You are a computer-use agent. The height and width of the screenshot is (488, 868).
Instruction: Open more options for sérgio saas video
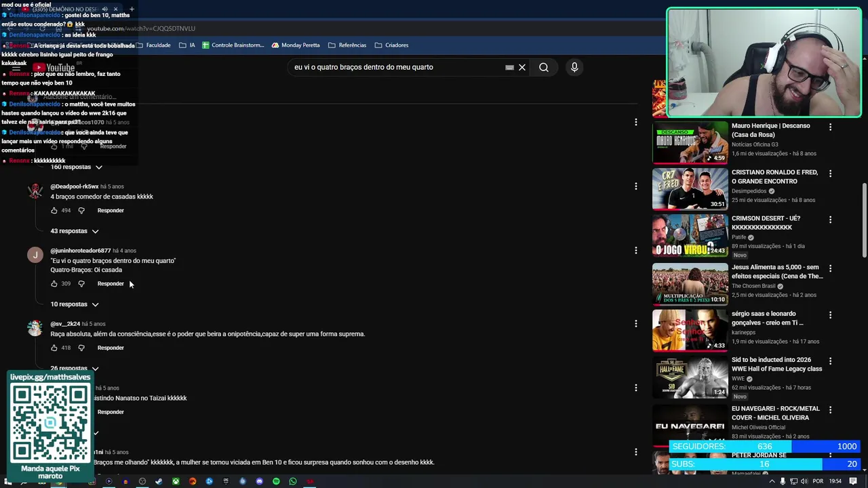point(830,314)
